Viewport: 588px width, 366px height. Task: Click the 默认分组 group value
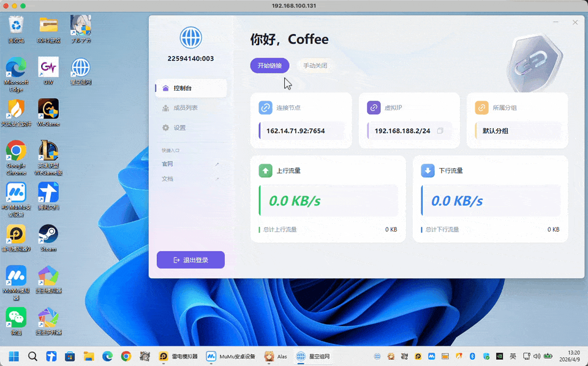[x=496, y=131]
